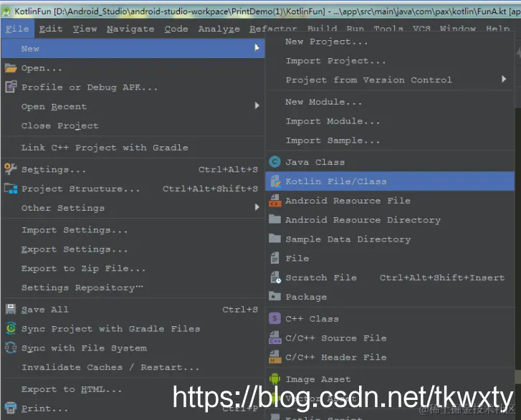Screen dimensions: 521x420
Task: Open the Edit menu
Action: pyautogui.click(x=51, y=29)
